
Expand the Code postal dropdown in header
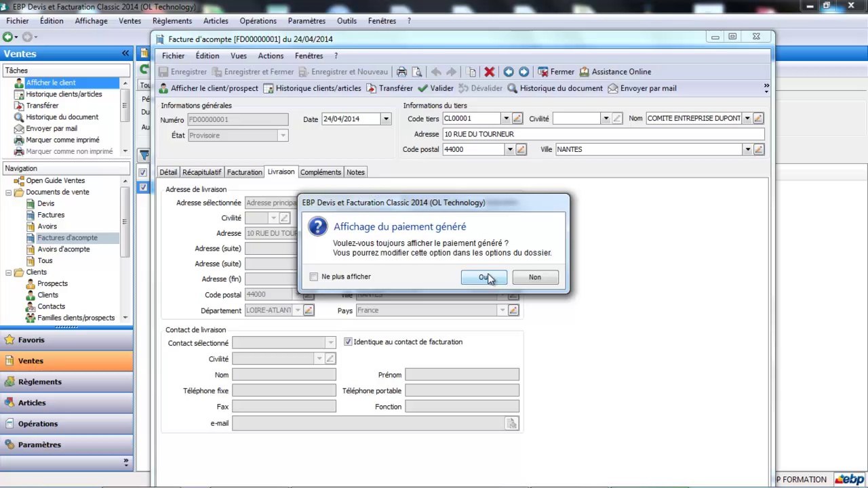click(509, 150)
